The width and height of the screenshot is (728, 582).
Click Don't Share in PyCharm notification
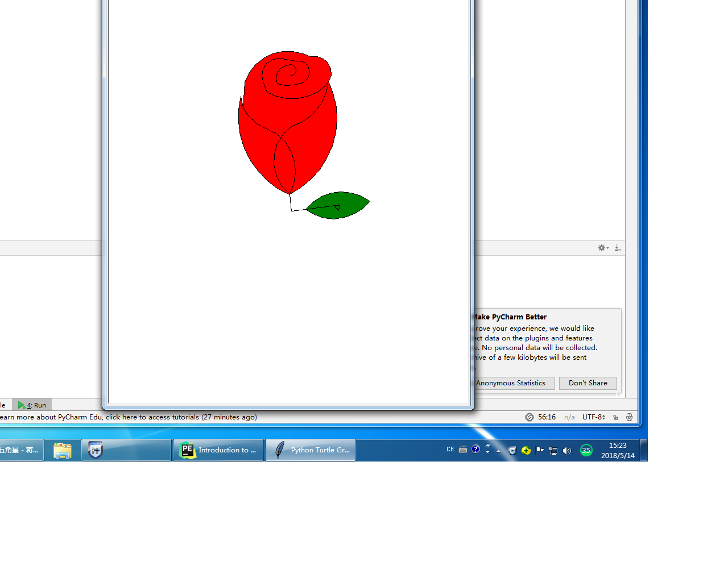coord(588,383)
